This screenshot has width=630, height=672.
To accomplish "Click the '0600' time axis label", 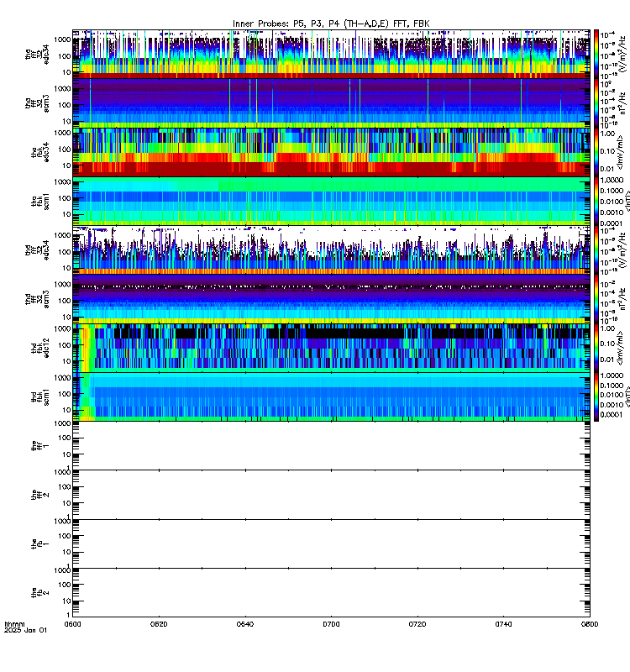I will click(x=72, y=624).
